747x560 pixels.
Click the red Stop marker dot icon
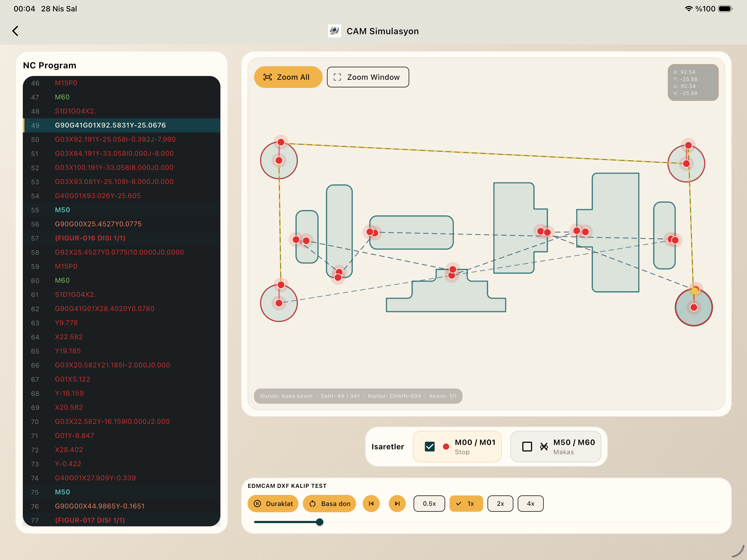click(x=446, y=447)
